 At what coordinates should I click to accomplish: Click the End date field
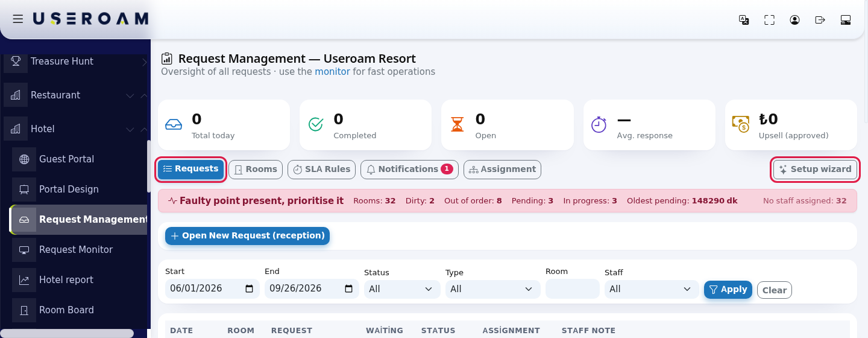[x=312, y=289]
